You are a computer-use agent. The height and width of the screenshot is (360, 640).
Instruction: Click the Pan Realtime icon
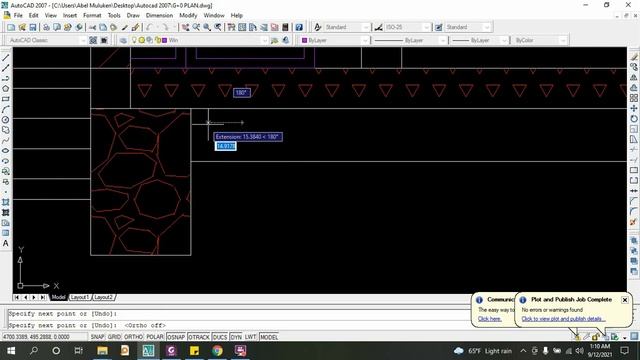click(x=186, y=27)
